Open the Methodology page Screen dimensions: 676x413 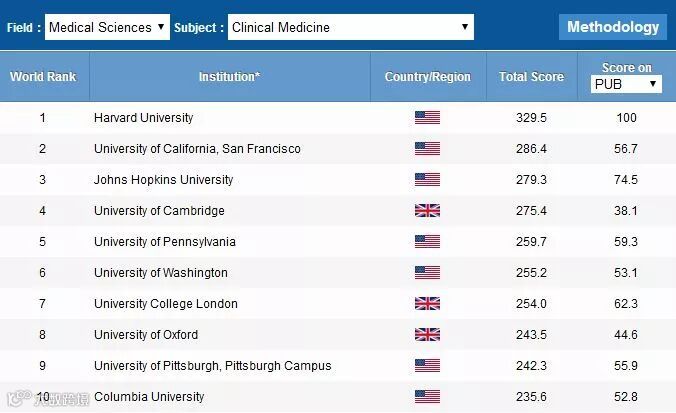tap(613, 27)
